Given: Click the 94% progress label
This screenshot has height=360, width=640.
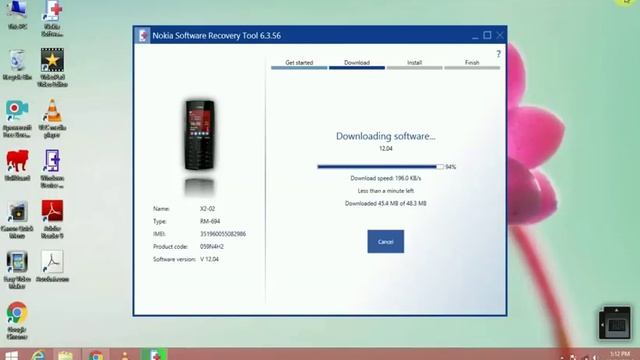Looking at the screenshot, I should [x=451, y=167].
